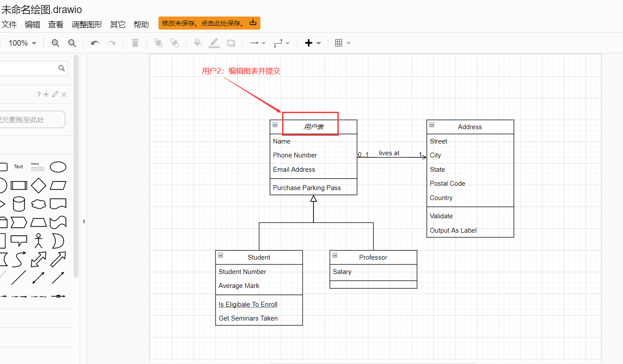Click the To Front icon
The height and width of the screenshot is (364, 623).
(158, 43)
